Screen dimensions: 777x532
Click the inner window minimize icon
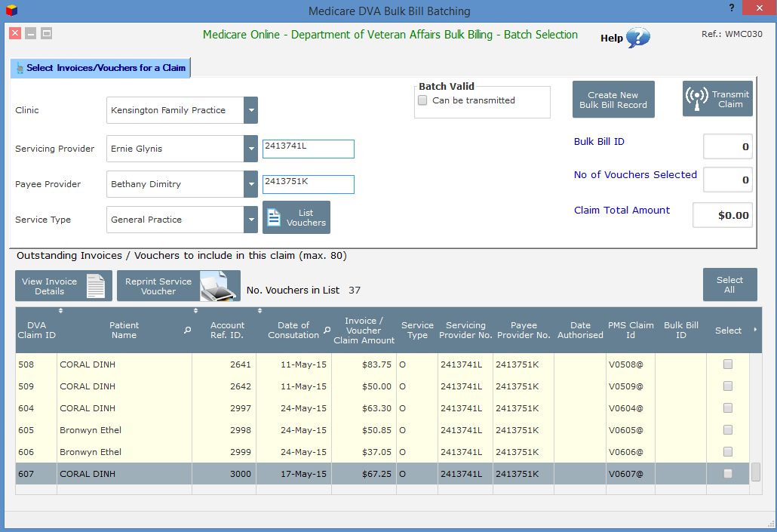[x=31, y=33]
